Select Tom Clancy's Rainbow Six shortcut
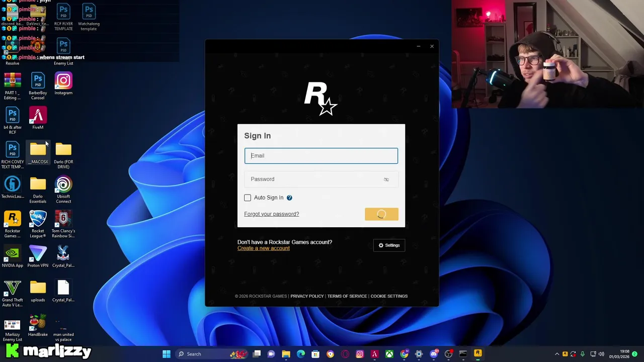 pyautogui.click(x=63, y=225)
